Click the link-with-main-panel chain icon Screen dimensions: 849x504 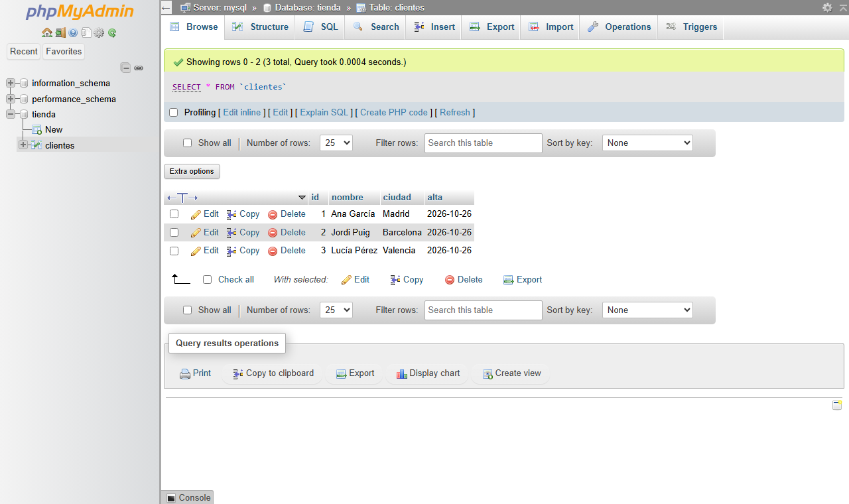click(x=139, y=68)
